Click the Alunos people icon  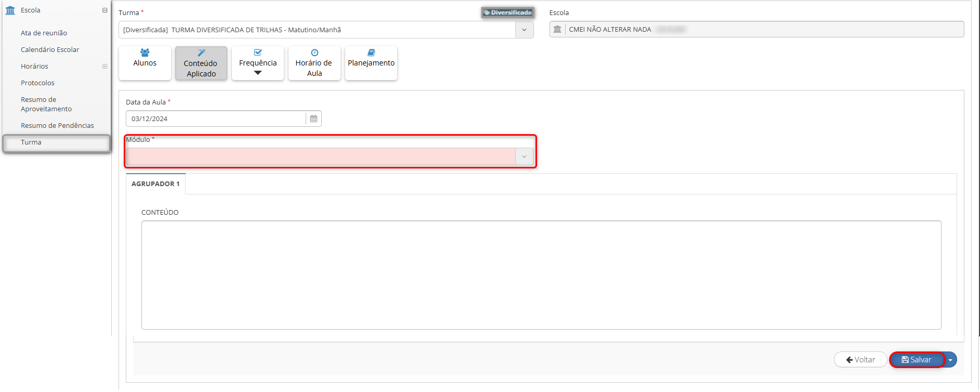pos(145,53)
